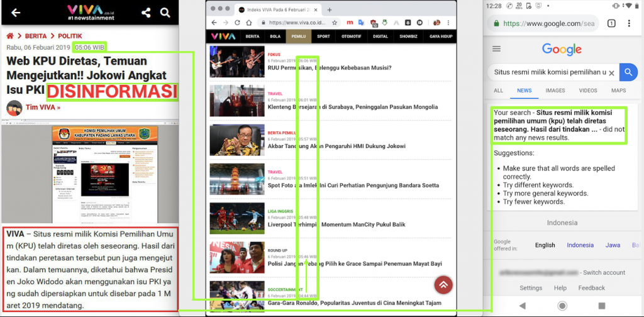Click the home breadcrumb icon before BERITA
This screenshot has height=317, width=644.
pyautogui.click(x=11, y=36)
